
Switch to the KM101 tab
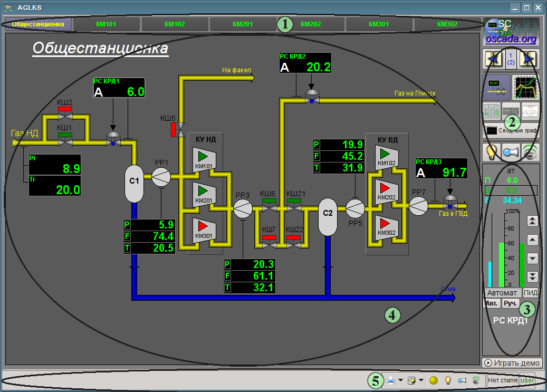(107, 24)
